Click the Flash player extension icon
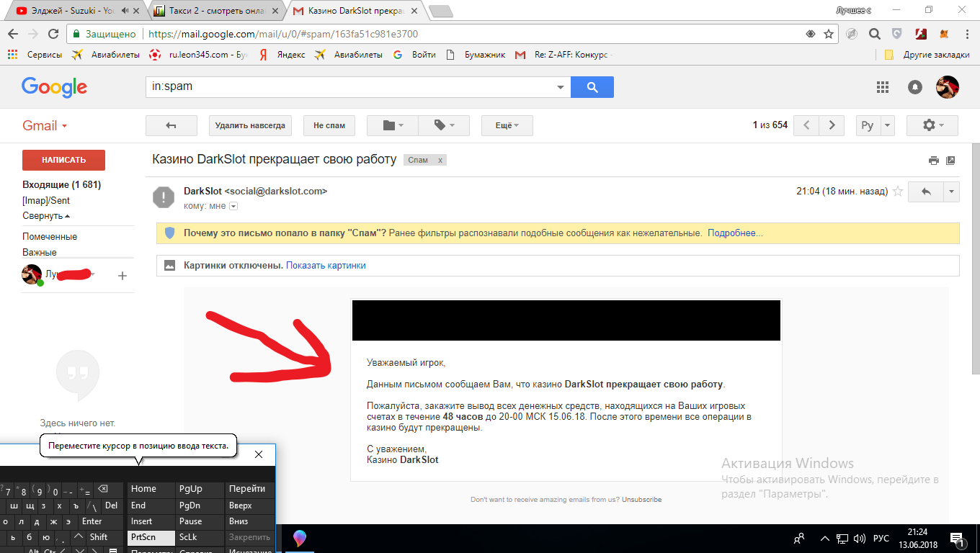This screenshot has width=980, height=553. pyautogui.click(x=920, y=34)
